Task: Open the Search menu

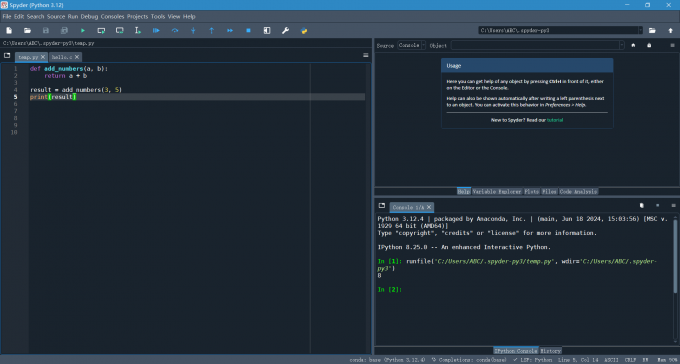Action: 35,16
